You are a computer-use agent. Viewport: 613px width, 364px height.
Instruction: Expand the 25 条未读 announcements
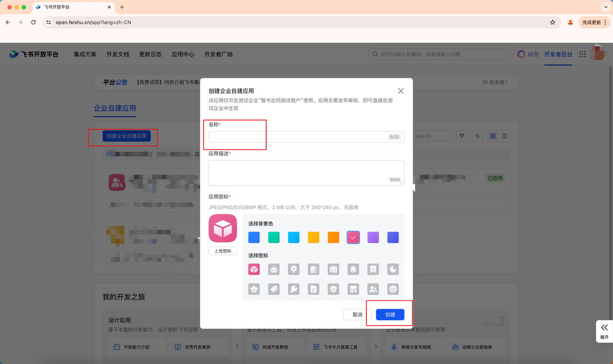pos(494,82)
